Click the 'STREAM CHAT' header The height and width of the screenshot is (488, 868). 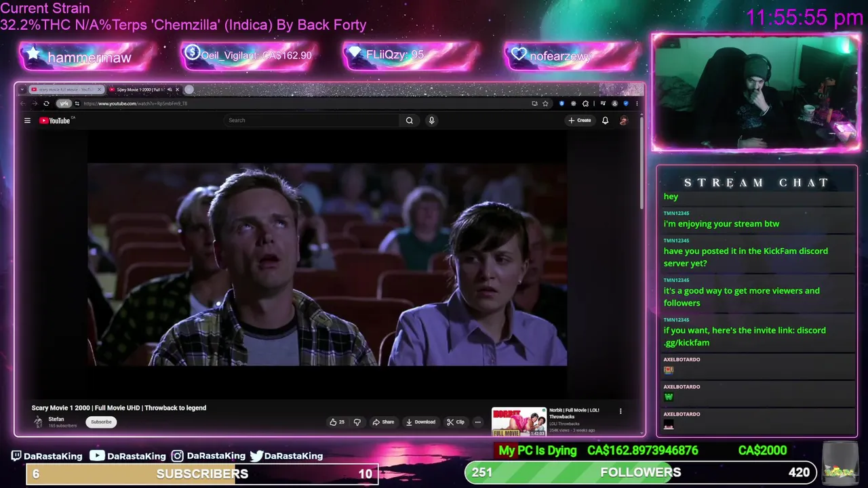[756, 182]
